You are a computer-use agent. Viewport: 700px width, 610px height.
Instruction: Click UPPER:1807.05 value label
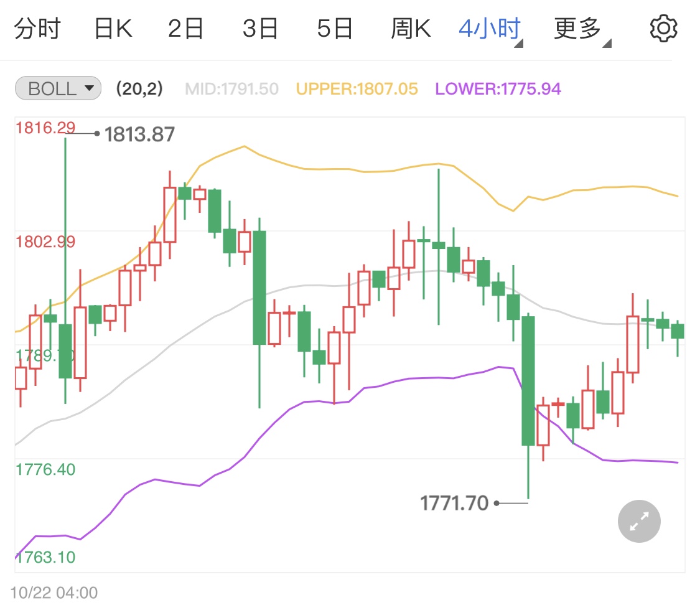click(x=357, y=89)
